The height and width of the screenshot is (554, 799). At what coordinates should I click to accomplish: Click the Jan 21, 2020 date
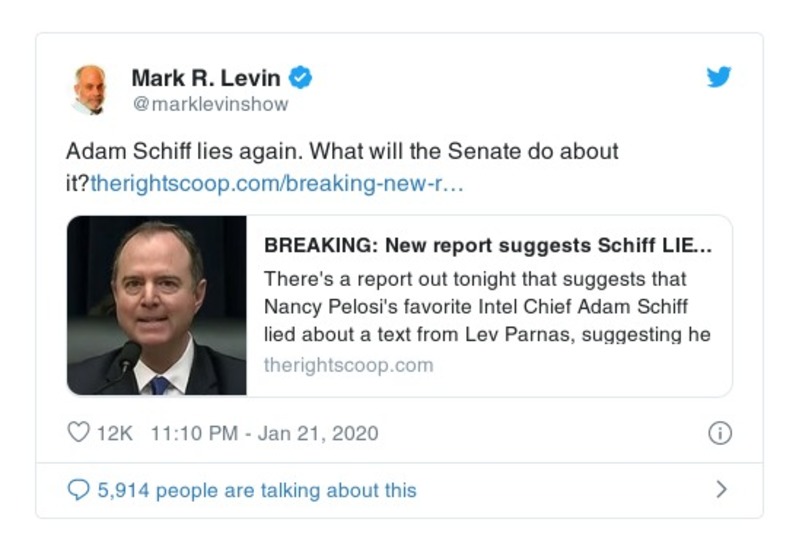[318, 433]
